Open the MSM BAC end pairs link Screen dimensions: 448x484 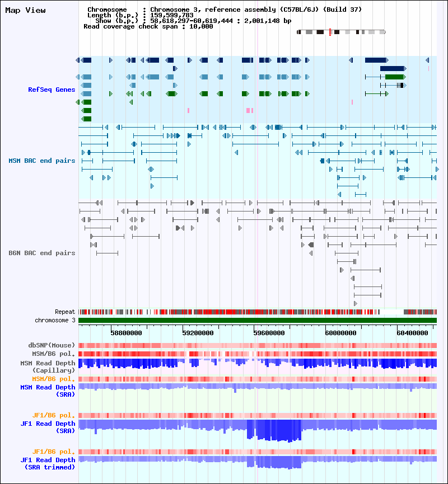(x=42, y=161)
